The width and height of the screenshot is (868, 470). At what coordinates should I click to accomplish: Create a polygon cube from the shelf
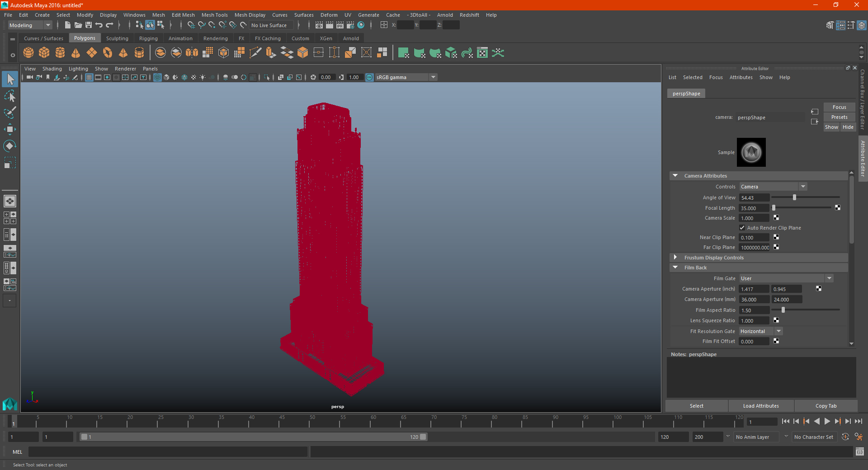click(44, 52)
